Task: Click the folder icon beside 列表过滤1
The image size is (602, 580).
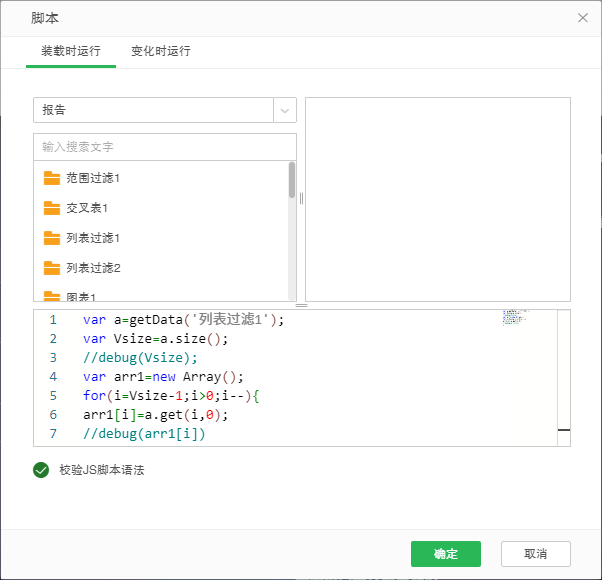Action: pyautogui.click(x=52, y=238)
